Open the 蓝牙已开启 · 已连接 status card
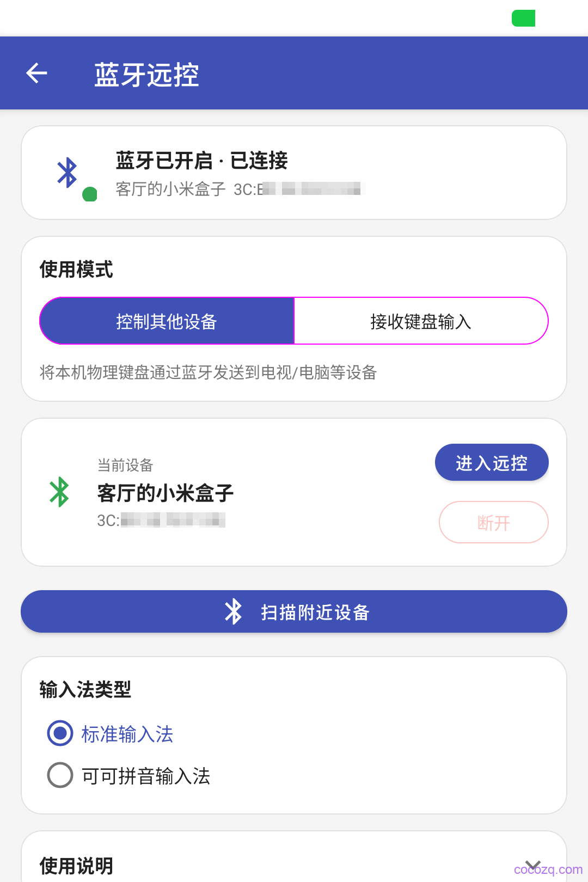The height and width of the screenshot is (882, 588). [294, 173]
